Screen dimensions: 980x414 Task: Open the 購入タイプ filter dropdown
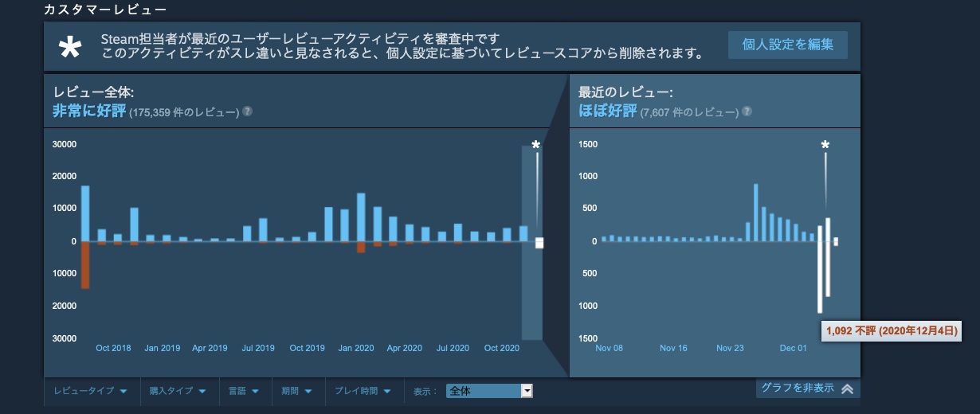point(178,391)
